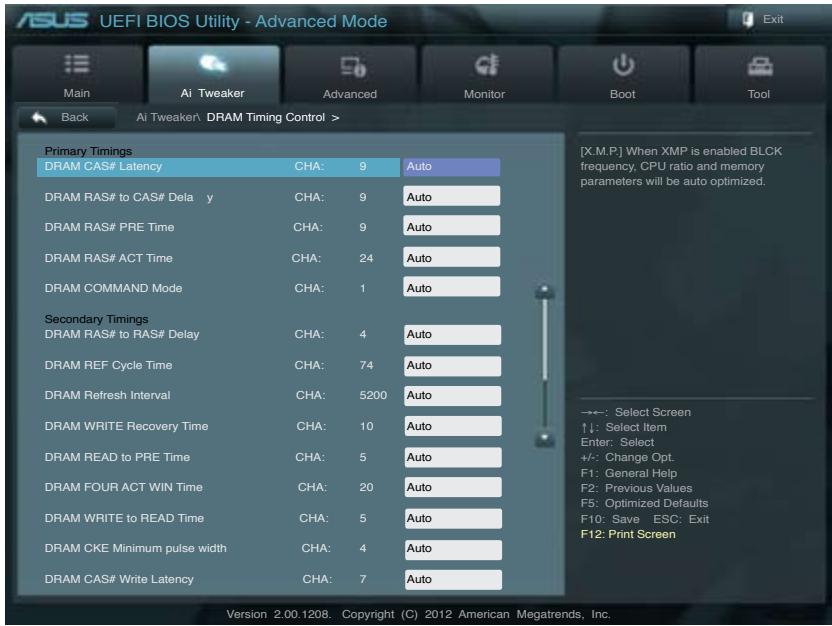The width and height of the screenshot is (832, 626).
Task: Click the Tool tab printer icon
Action: 760,66
